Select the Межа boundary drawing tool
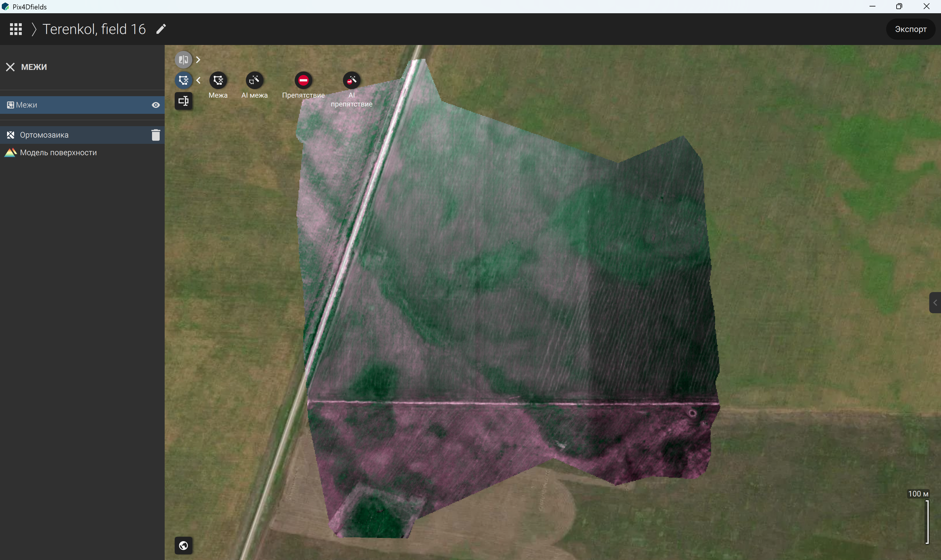The height and width of the screenshot is (560, 941). pyautogui.click(x=218, y=80)
